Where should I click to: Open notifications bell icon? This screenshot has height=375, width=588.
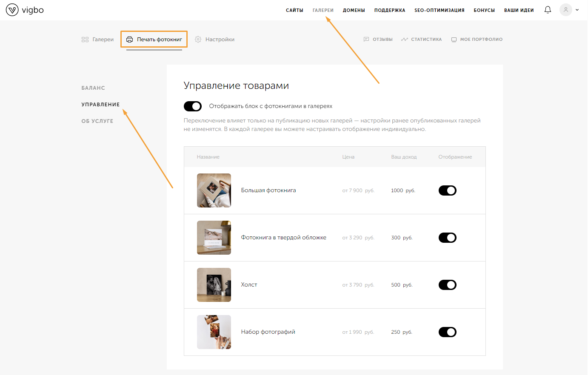point(548,10)
